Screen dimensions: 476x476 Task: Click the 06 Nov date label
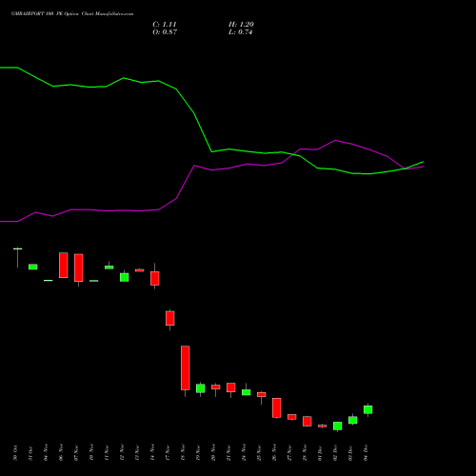click(61, 453)
